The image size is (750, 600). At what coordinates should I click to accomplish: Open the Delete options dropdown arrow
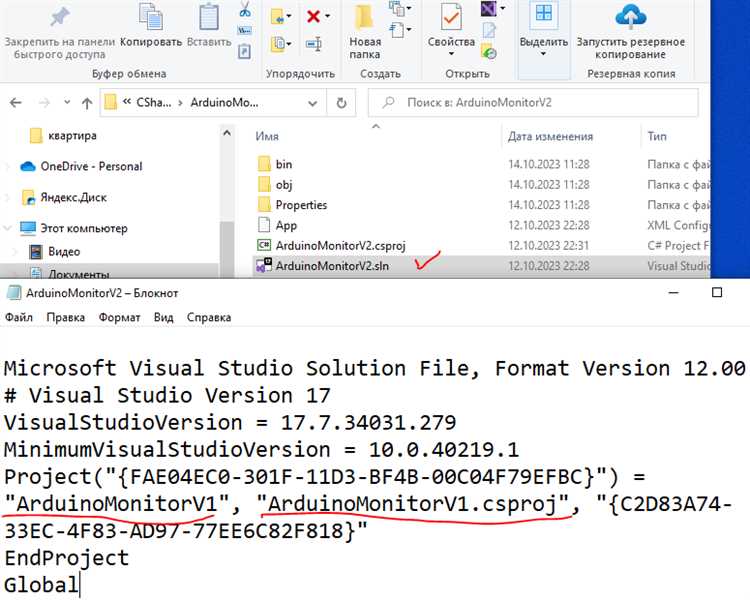(x=328, y=16)
